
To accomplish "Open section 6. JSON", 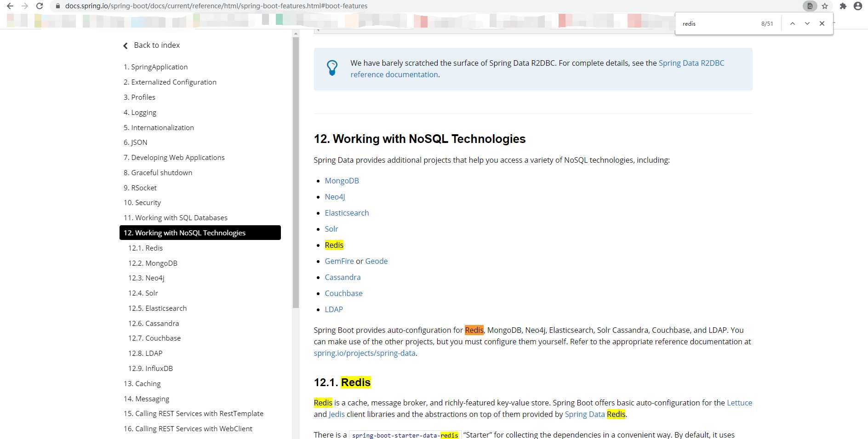I will click(x=135, y=143).
